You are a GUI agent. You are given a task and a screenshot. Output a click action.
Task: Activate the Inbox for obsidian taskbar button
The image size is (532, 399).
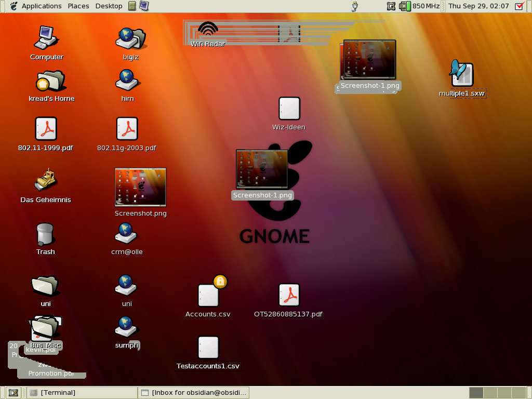coord(194,393)
